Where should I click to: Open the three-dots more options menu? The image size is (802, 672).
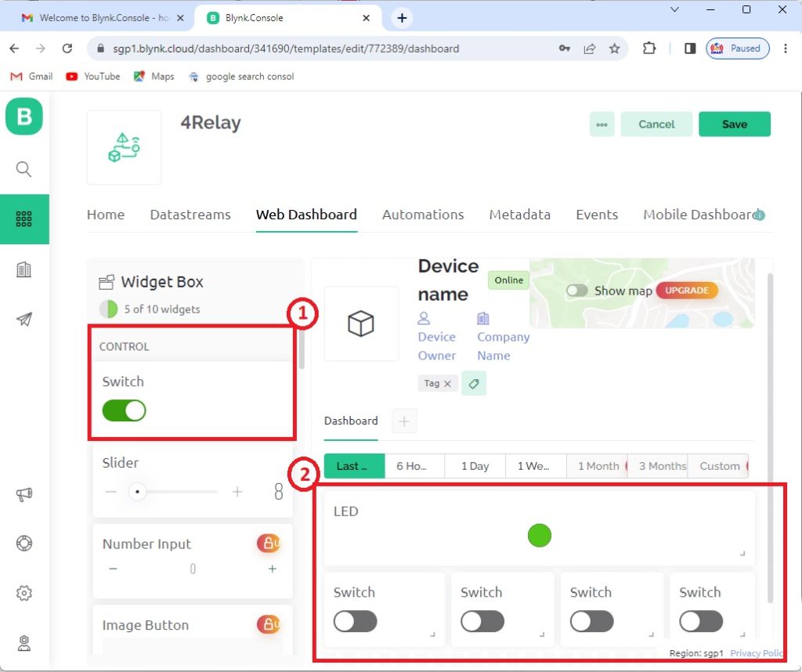point(601,125)
